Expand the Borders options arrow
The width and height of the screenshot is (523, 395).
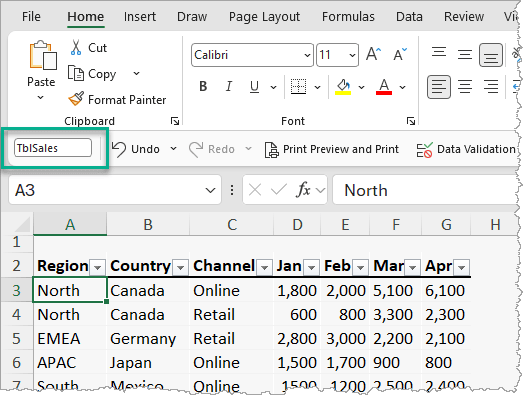pos(318,87)
